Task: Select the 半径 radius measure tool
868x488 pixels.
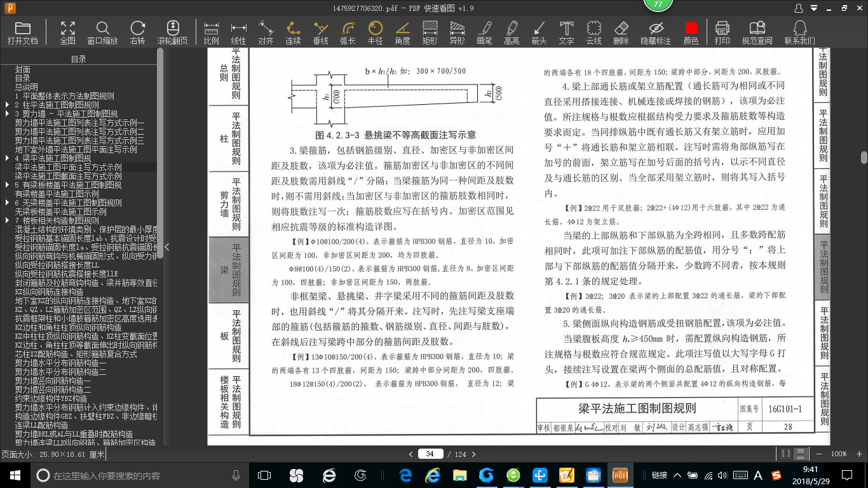Action: (375, 32)
